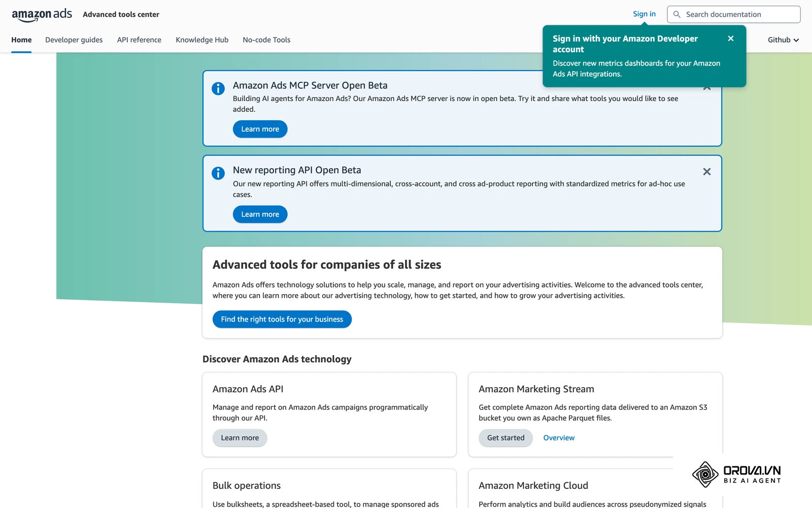Open the Overview link for Marketing Stream
Image resolution: width=812 pixels, height=508 pixels.
tap(559, 438)
